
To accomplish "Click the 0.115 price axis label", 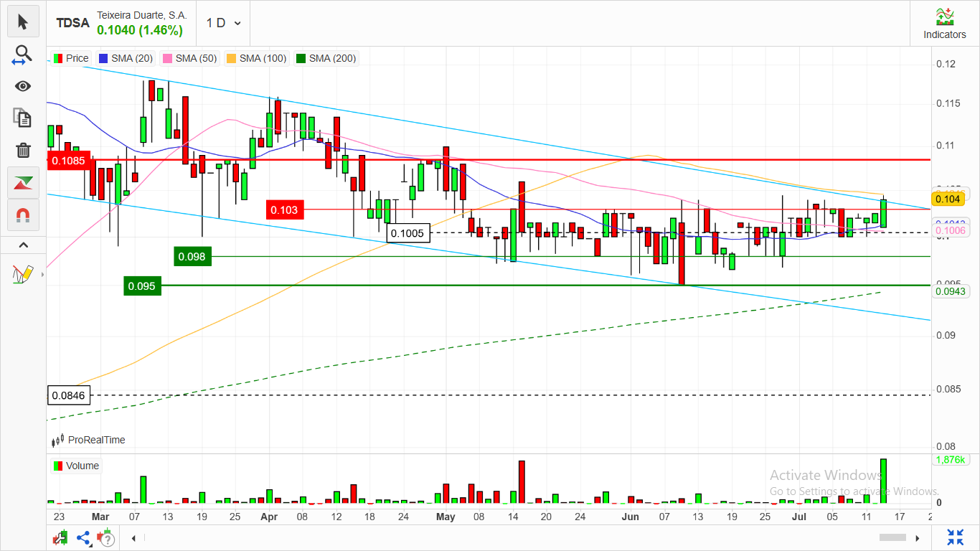I will pyautogui.click(x=948, y=104).
